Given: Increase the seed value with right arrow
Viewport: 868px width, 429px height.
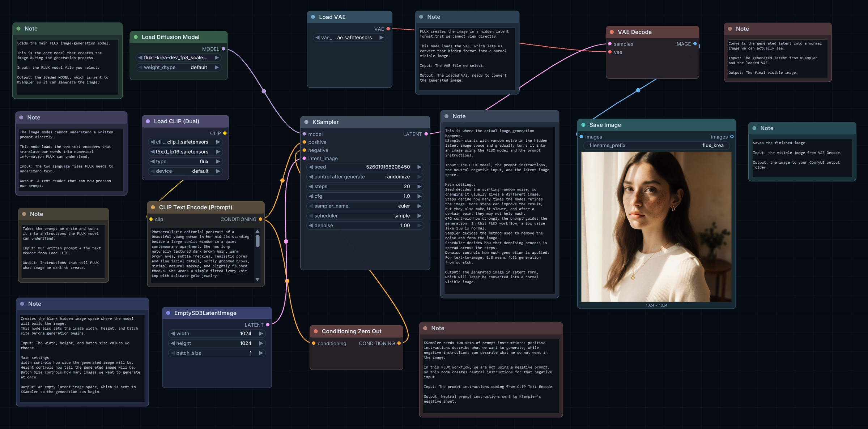Looking at the screenshot, I should click(420, 167).
